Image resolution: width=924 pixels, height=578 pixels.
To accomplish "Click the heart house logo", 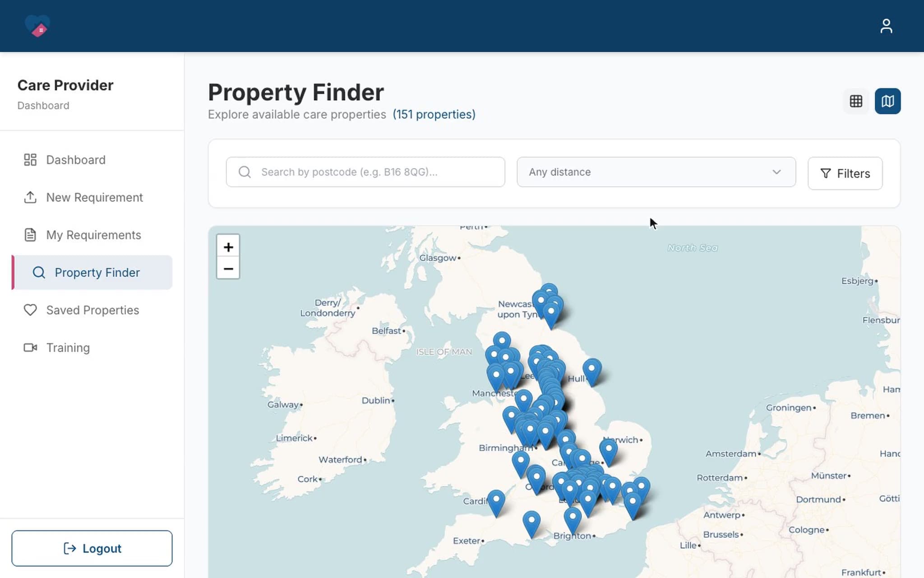I will point(37,26).
